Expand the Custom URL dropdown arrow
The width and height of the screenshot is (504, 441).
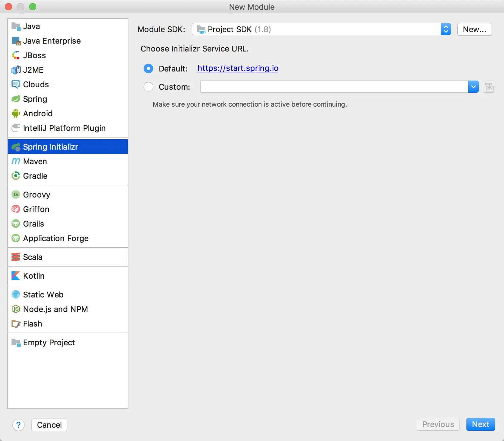click(x=473, y=87)
